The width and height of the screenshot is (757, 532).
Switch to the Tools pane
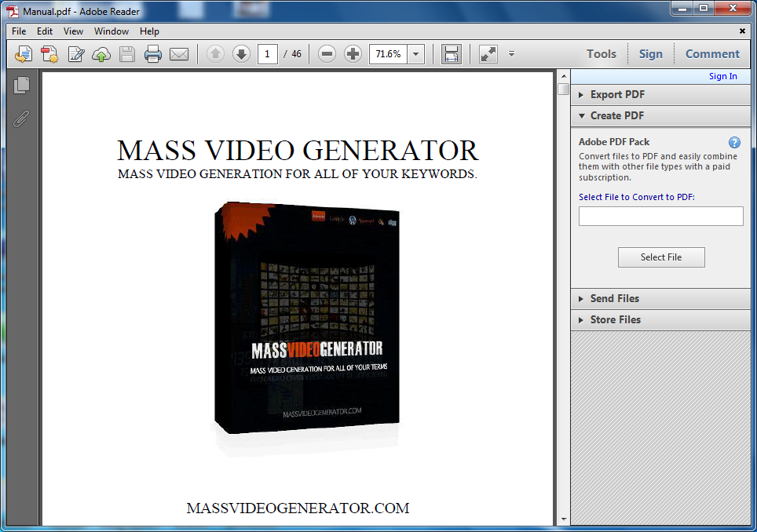pyautogui.click(x=601, y=54)
